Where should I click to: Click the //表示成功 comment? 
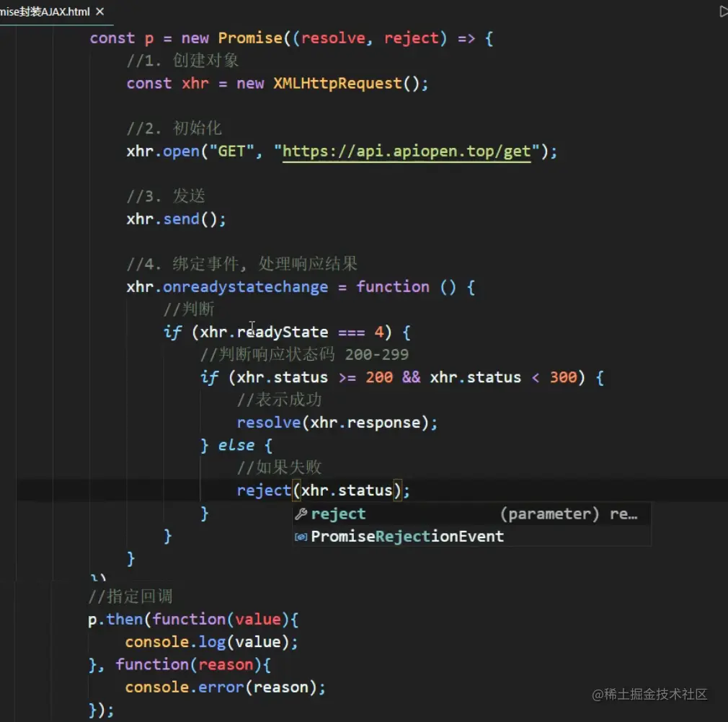279,400
